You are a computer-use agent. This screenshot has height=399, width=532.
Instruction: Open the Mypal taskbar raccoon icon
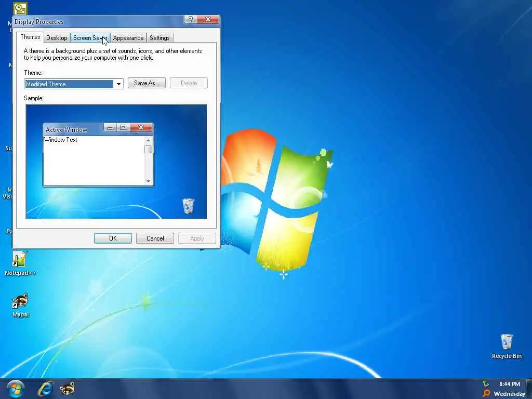point(67,389)
